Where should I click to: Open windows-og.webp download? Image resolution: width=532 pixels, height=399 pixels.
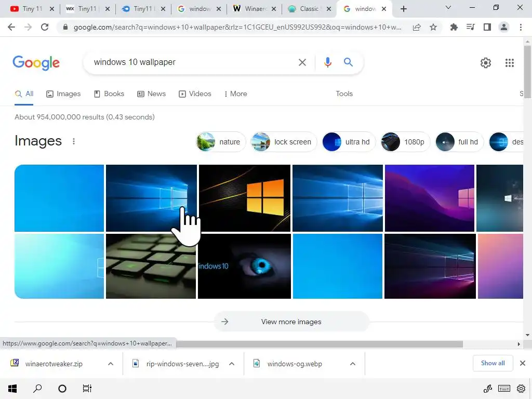[295, 364]
